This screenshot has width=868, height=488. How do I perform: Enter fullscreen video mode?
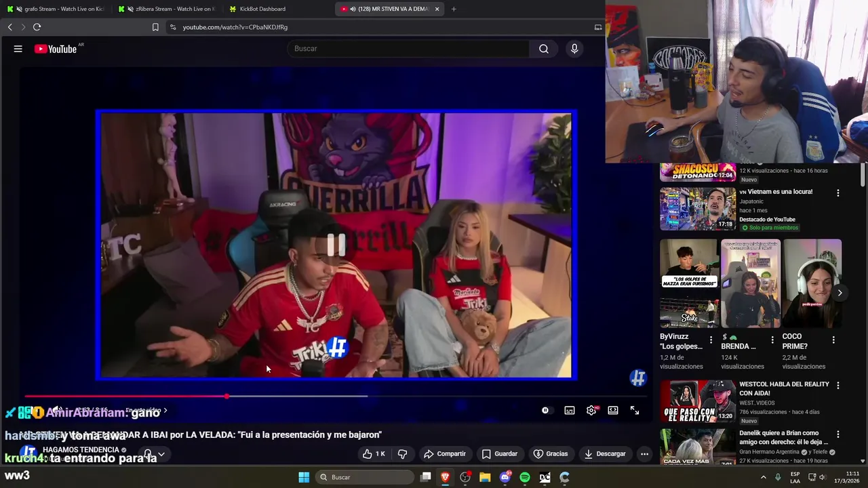[x=635, y=410]
